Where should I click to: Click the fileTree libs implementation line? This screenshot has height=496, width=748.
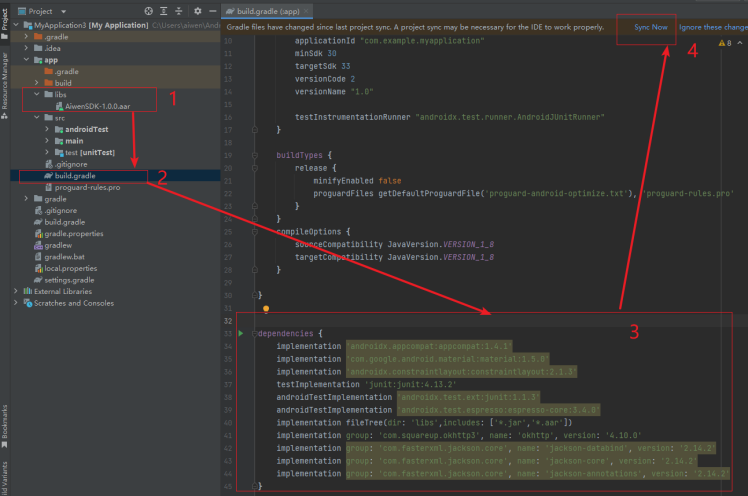424,423
